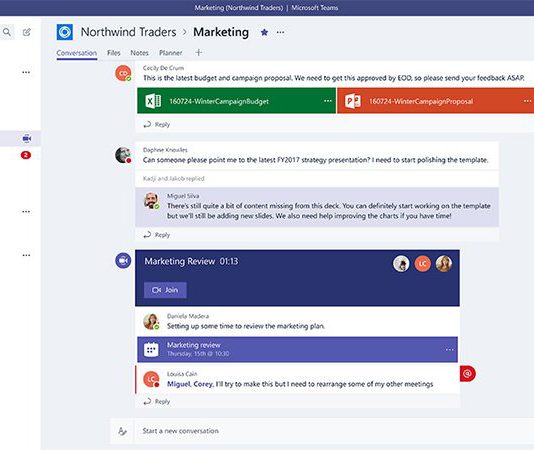The height and width of the screenshot is (450, 534).
Task: Open the 160724-WinterCampaignBudget Excel file
Action: (x=236, y=101)
